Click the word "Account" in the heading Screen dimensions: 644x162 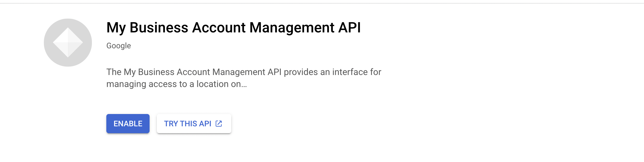(219, 28)
